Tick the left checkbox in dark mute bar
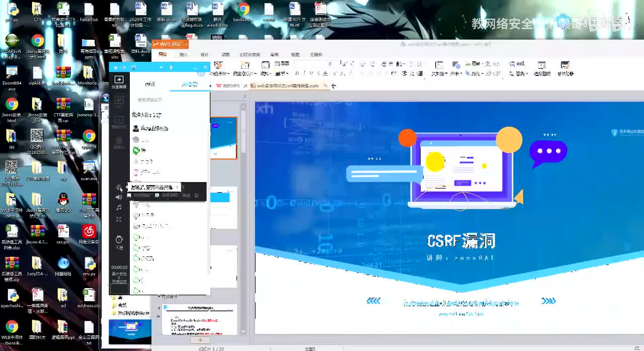The height and width of the screenshot is (351, 644). [x=129, y=195]
